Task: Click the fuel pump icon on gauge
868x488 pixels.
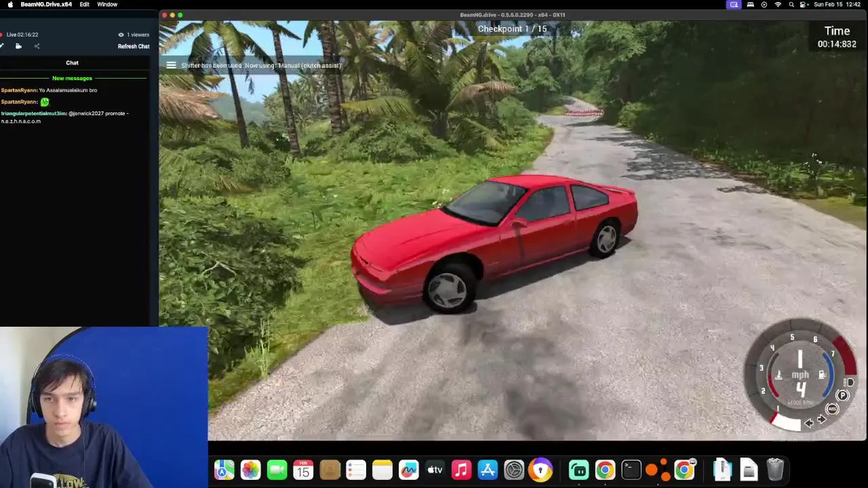Action: coord(822,375)
